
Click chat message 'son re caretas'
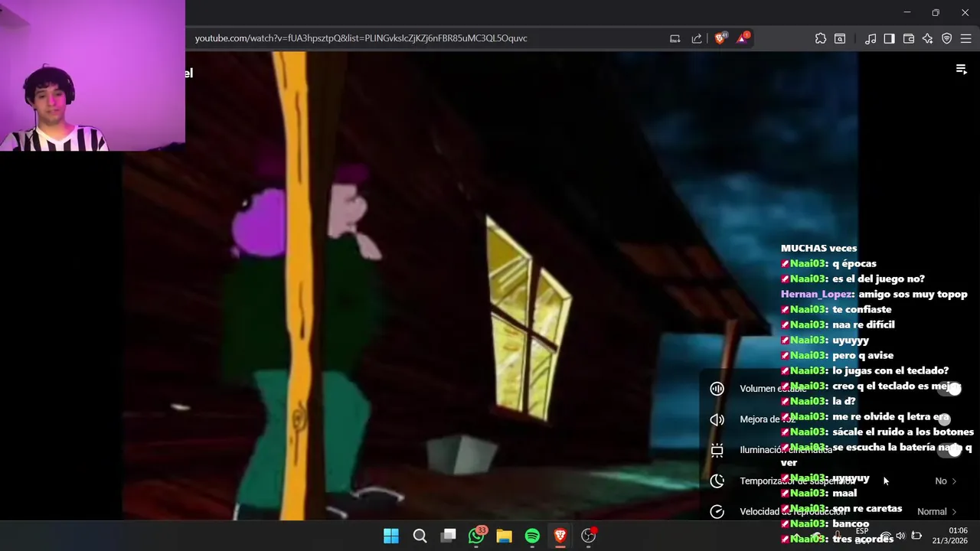tap(867, 508)
